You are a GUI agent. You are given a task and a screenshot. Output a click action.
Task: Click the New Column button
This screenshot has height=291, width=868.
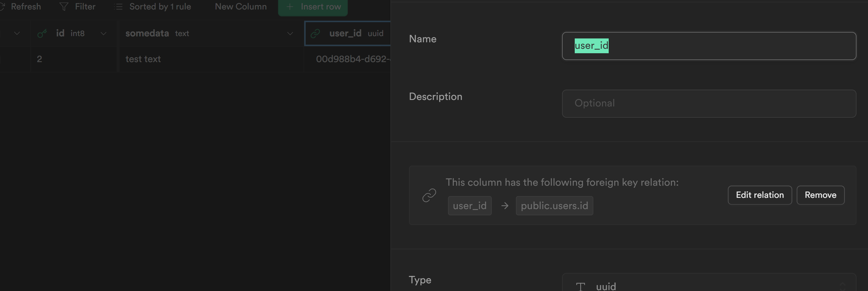(x=241, y=7)
